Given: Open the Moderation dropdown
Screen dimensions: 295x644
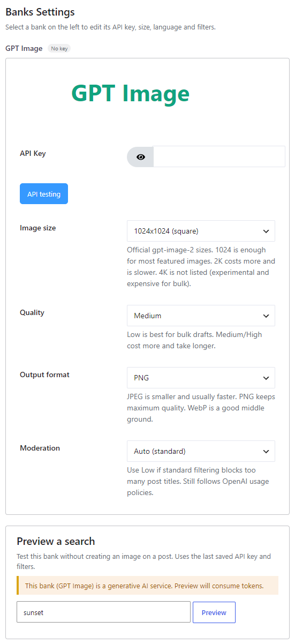Looking at the screenshot, I should point(201,451).
